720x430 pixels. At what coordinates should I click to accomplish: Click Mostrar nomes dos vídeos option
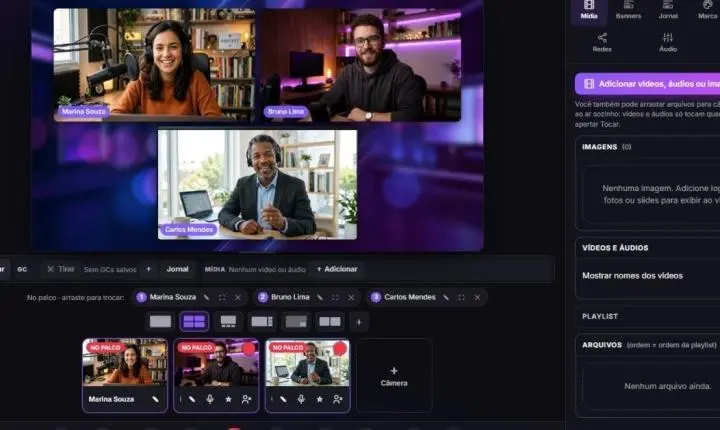(632, 276)
